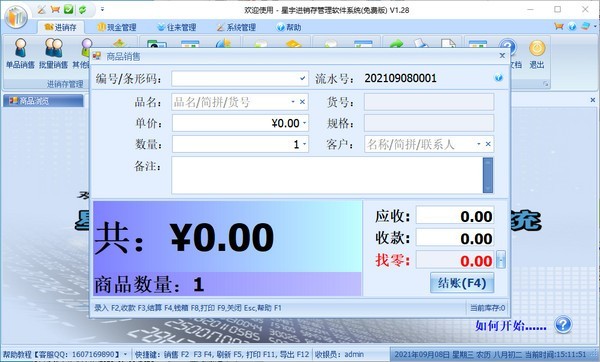This screenshot has width=600, height=362.
Task: Expand the 品名 product name dropdown arrow
Action: point(293,102)
